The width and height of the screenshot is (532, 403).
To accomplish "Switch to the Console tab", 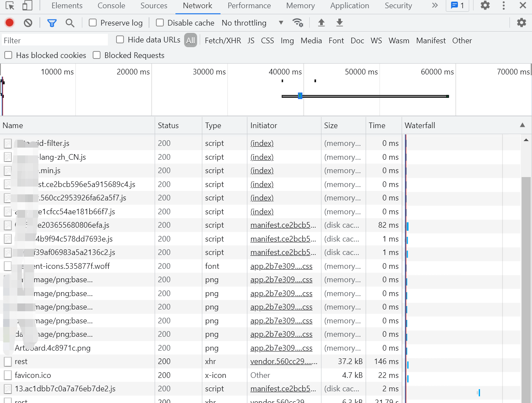I will (x=111, y=6).
